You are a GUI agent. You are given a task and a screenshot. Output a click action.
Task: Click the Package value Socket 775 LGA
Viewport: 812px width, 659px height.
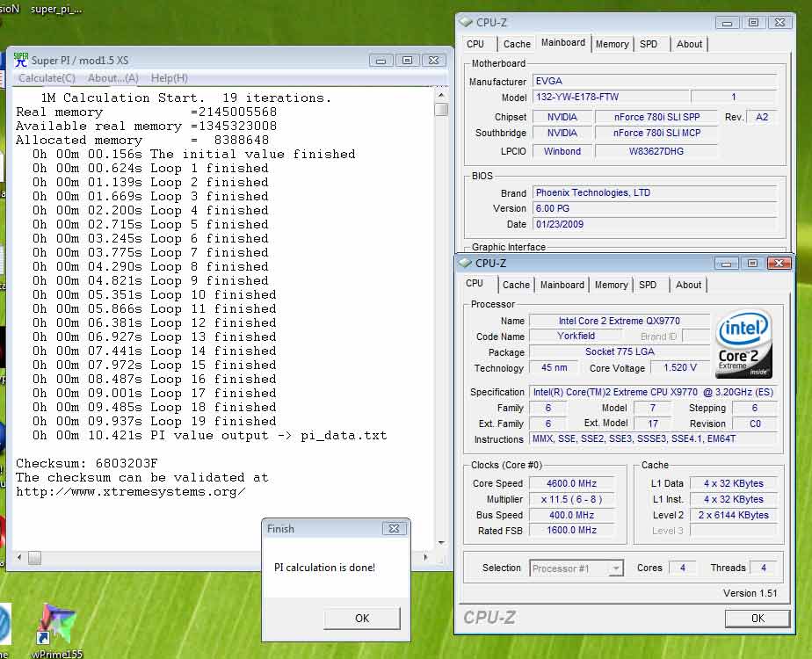tap(620, 352)
